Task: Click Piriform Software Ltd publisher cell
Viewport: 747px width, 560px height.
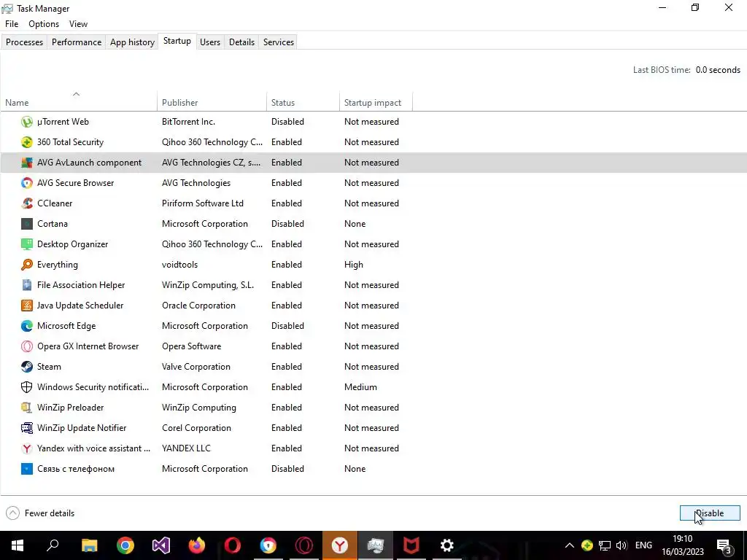Action: 203,203
